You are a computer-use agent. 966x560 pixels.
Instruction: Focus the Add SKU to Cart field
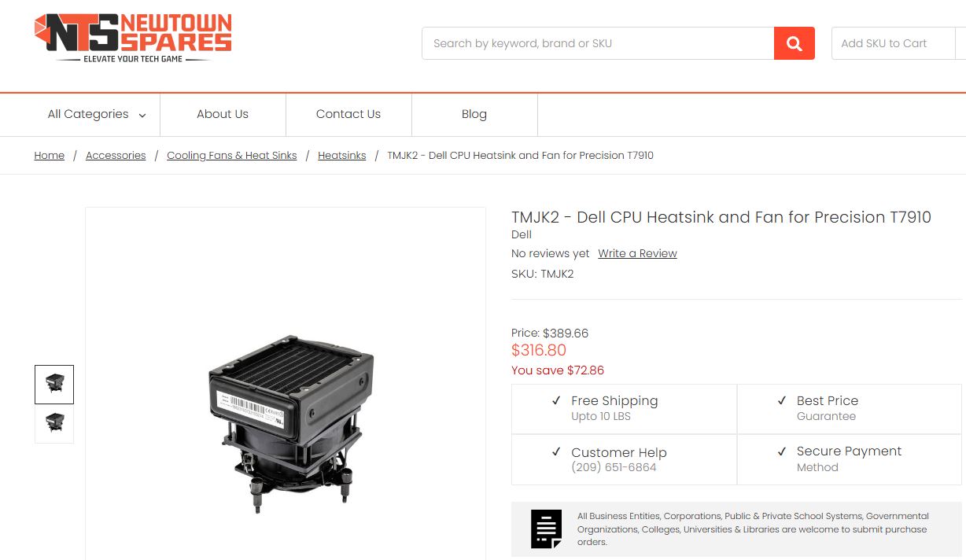894,43
